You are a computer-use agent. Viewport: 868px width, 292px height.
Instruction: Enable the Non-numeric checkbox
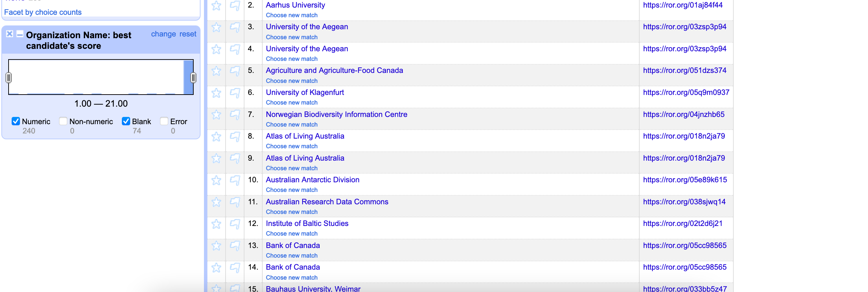pyautogui.click(x=63, y=121)
